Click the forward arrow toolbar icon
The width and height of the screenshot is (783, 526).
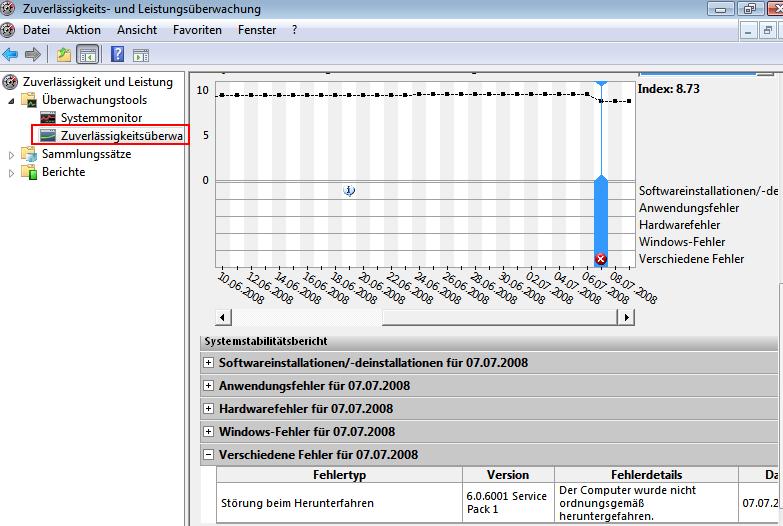32,54
